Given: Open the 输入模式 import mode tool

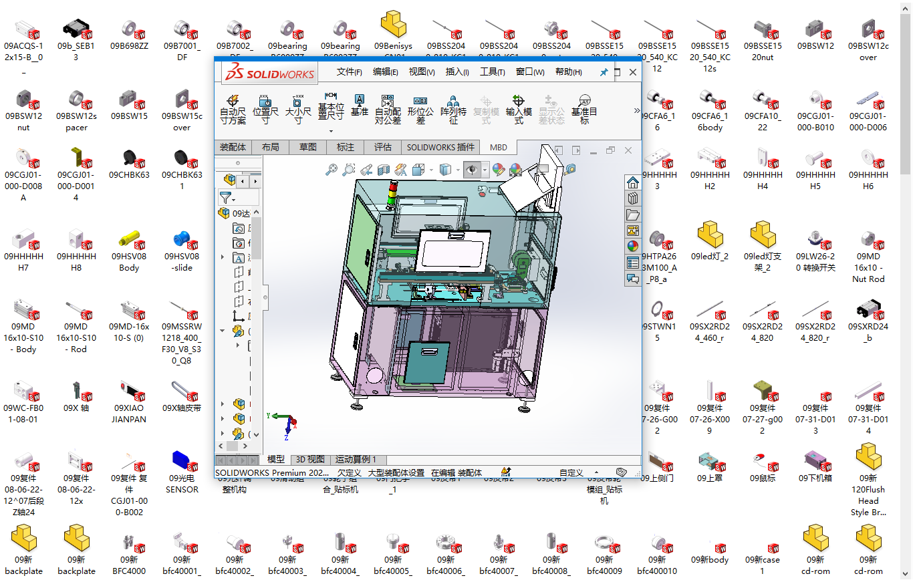Looking at the screenshot, I should pos(519,109).
